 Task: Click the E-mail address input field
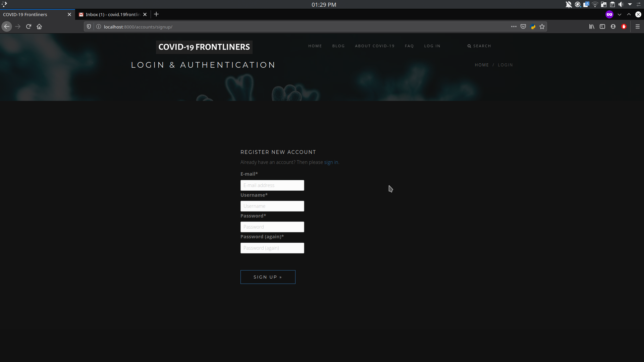(x=272, y=185)
